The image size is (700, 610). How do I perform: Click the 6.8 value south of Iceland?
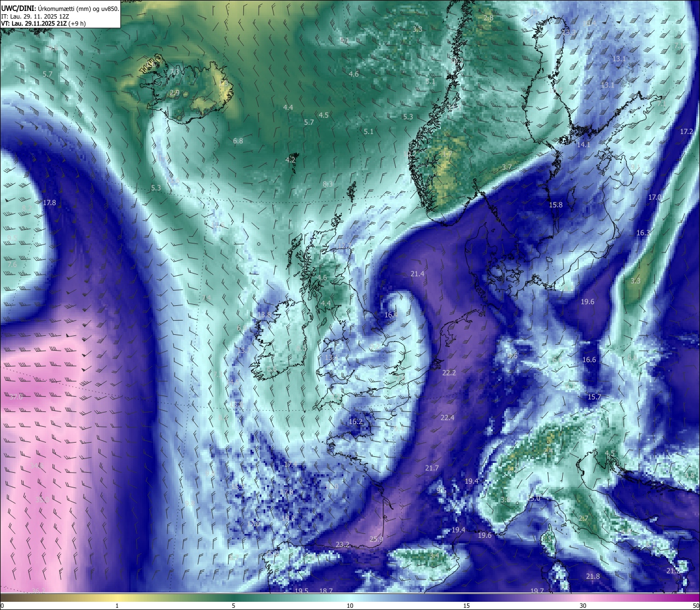click(x=238, y=141)
